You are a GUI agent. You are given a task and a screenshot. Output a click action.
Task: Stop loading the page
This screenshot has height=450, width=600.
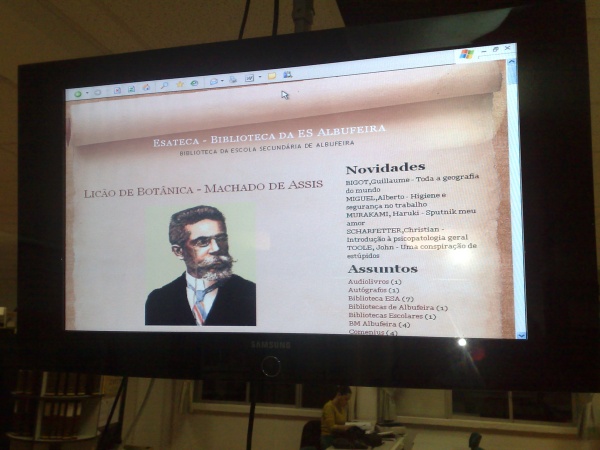117,90
